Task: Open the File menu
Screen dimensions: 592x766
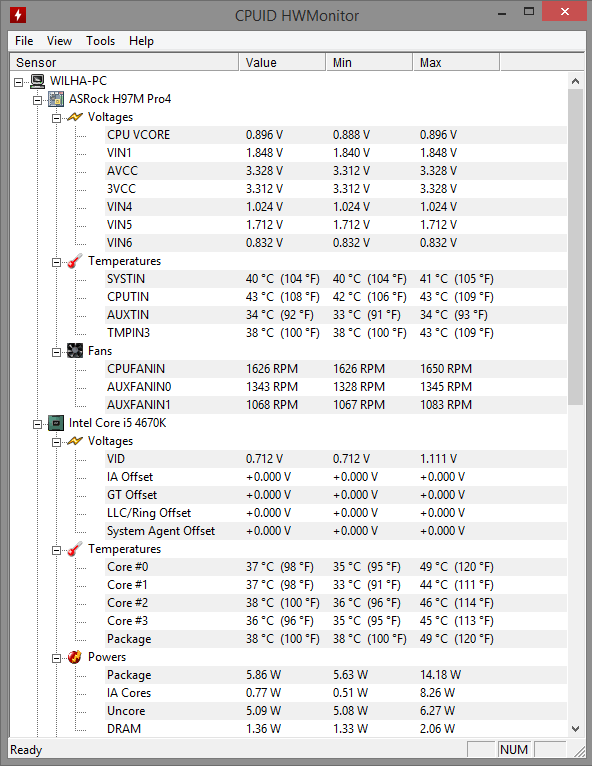Action: tap(24, 41)
